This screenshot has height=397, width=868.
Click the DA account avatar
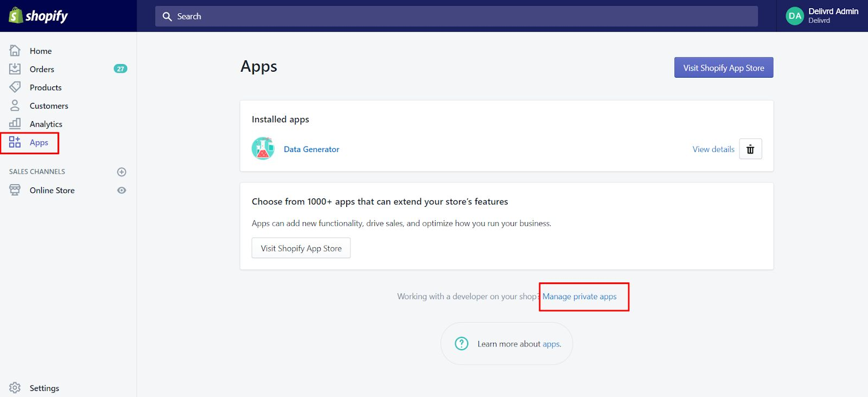(x=795, y=16)
